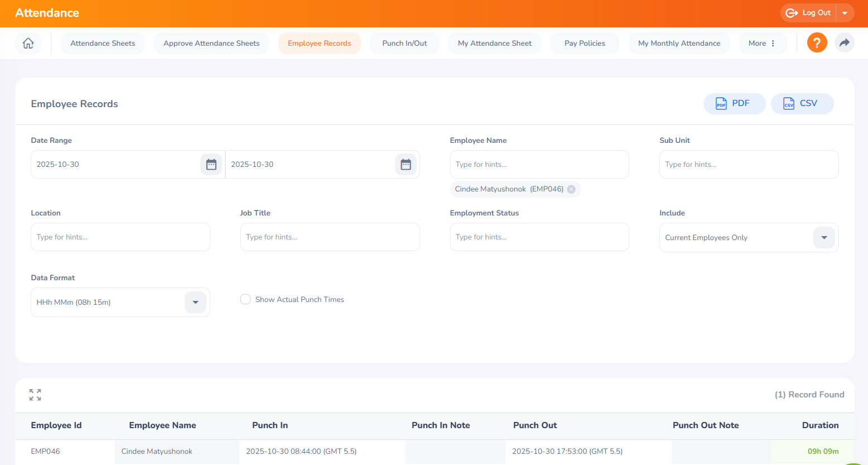The image size is (868, 465).
Task: Open the Data Format dropdown
Action: coord(195,303)
